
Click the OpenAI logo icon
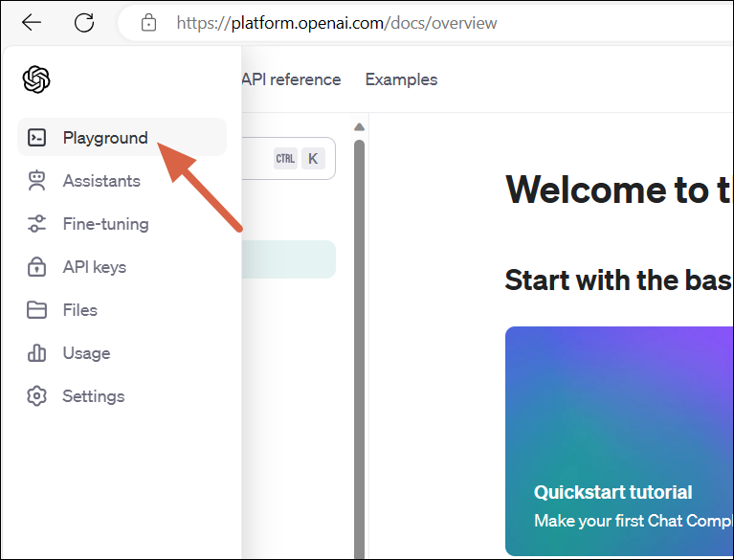(36, 79)
